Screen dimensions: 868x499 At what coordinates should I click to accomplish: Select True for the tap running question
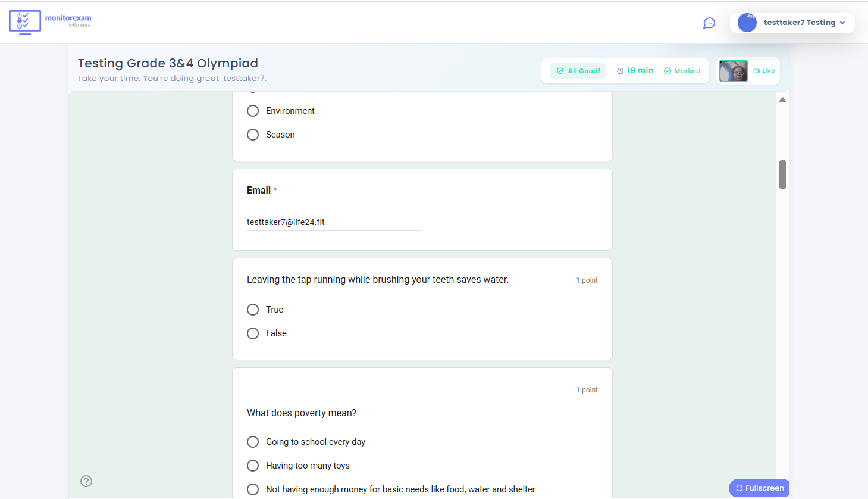(x=253, y=309)
